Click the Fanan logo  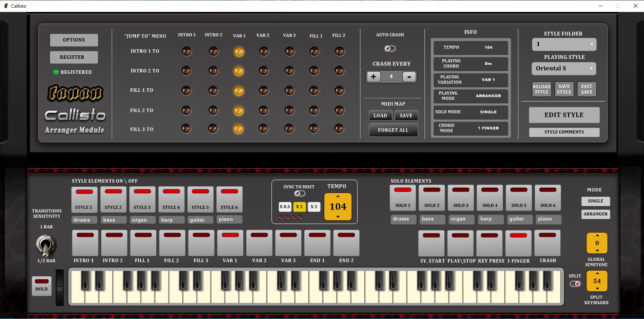tap(75, 93)
